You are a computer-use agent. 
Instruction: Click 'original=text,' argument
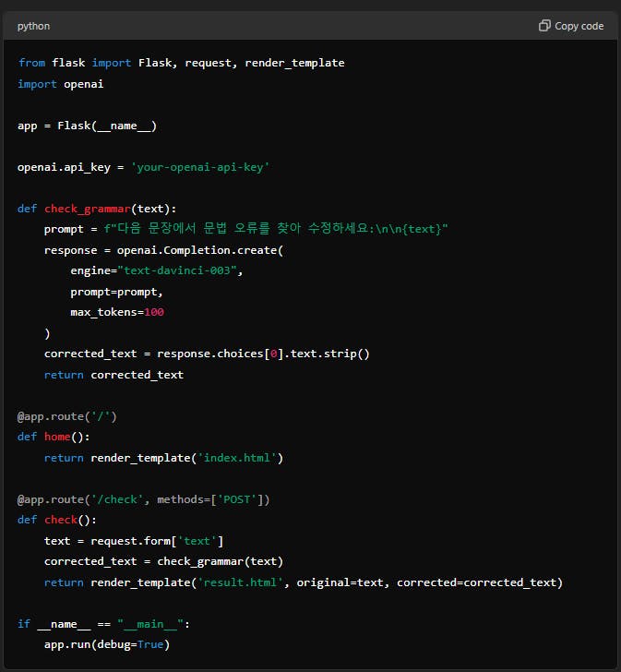[343, 582]
